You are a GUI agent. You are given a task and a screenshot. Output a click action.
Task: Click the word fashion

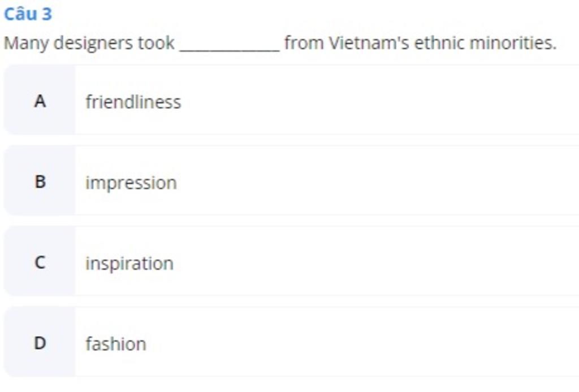116,343
